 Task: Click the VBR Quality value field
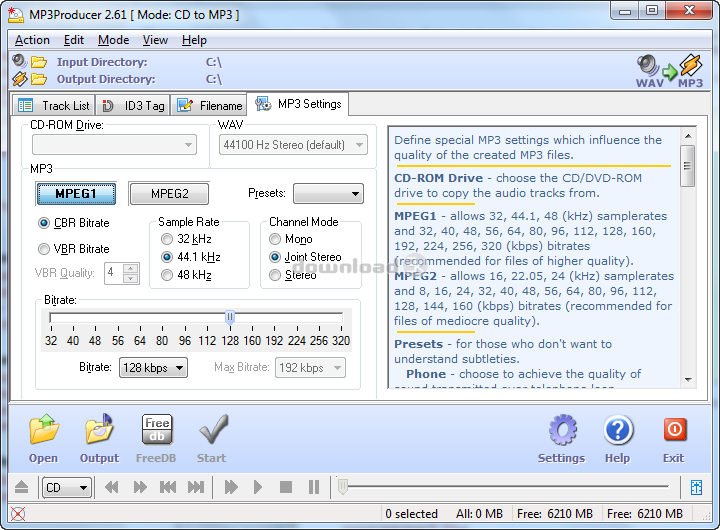tap(114, 273)
